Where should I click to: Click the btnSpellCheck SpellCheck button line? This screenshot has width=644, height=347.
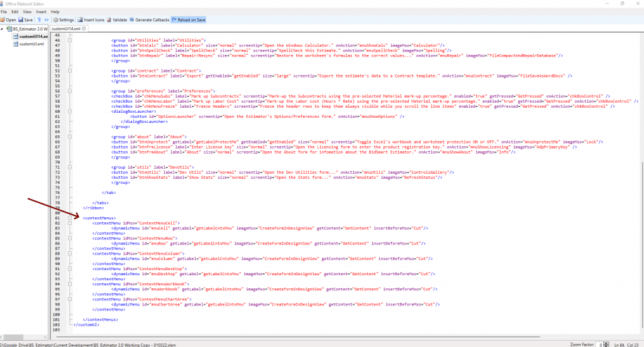pos(281,50)
